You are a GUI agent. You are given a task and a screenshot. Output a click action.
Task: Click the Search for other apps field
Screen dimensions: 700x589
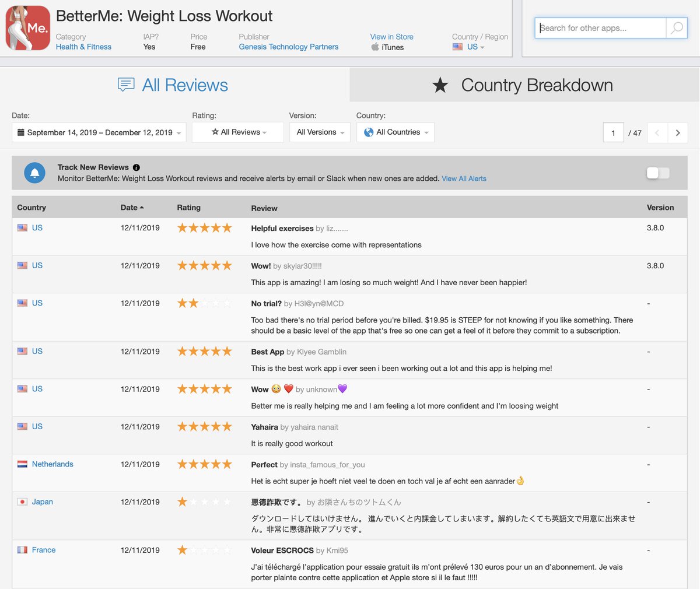(600, 28)
